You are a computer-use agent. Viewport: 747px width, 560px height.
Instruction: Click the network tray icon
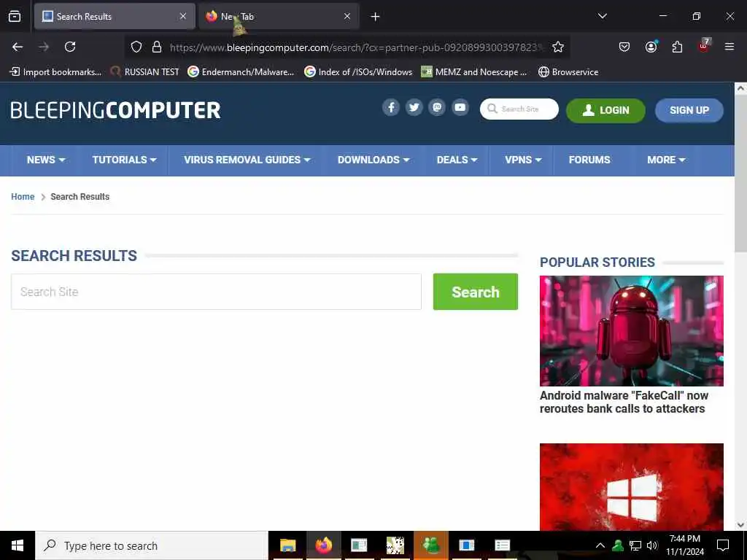click(x=635, y=545)
